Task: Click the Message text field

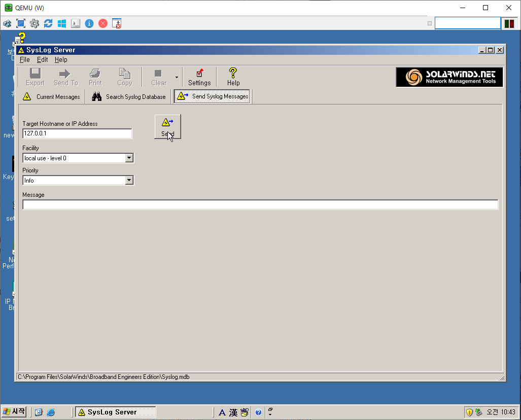Action: tap(260, 205)
